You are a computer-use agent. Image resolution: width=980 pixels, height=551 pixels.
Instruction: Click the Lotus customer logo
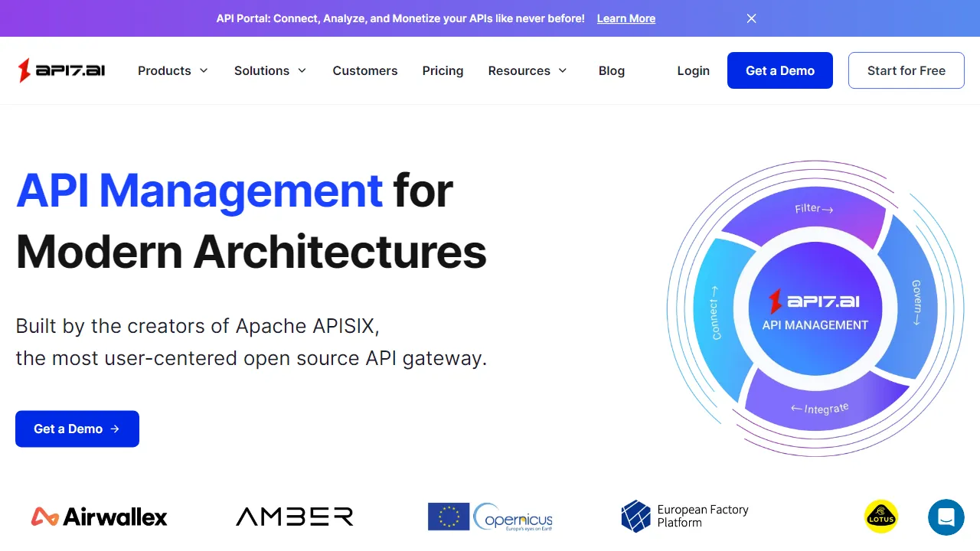coord(880,517)
